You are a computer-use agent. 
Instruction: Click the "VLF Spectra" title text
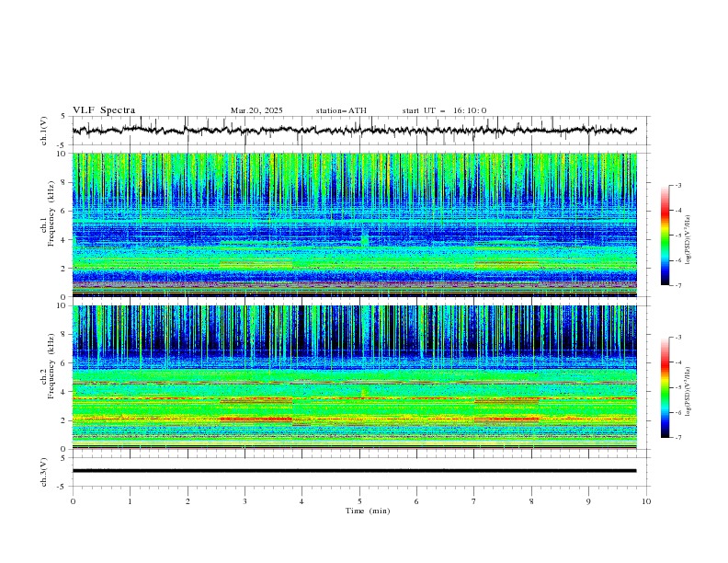click(x=104, y=110)
